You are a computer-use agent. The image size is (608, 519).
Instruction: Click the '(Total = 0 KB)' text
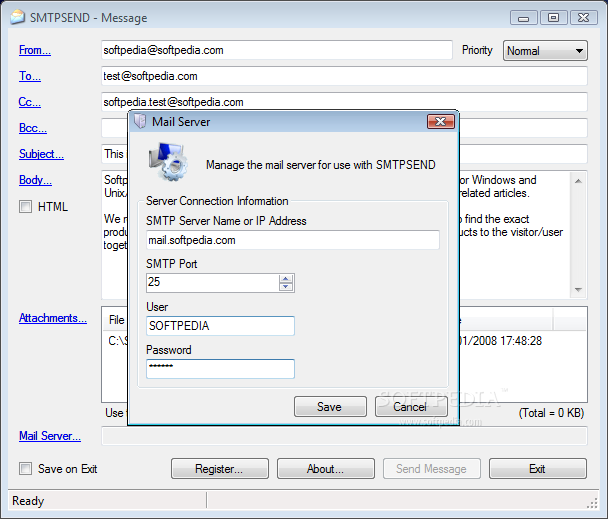tap(551, 413)
